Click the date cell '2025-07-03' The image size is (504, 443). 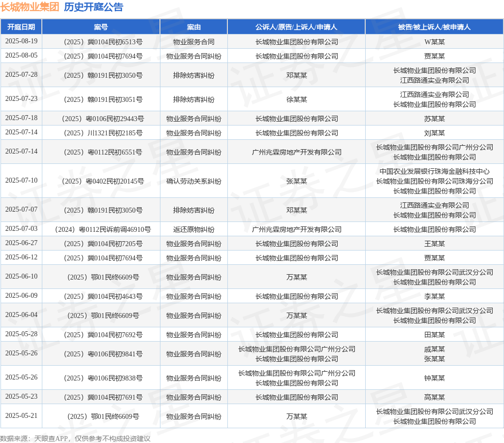21,228
